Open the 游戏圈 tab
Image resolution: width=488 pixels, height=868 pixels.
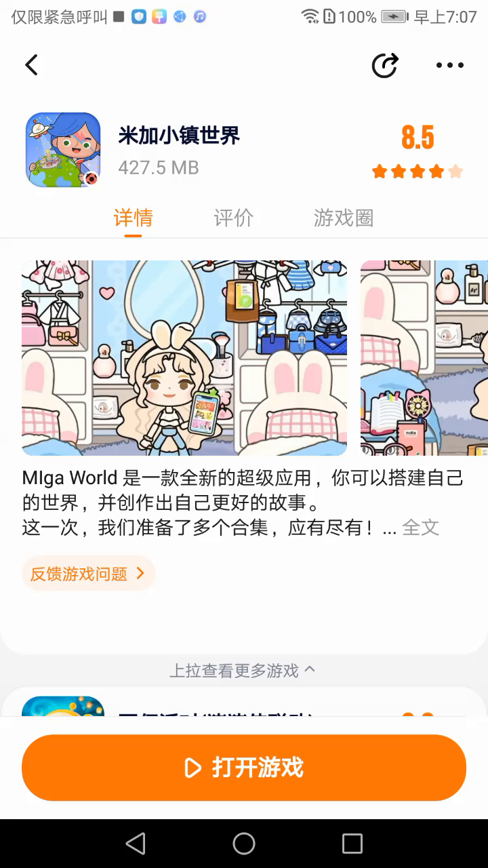tap(344, 218)
